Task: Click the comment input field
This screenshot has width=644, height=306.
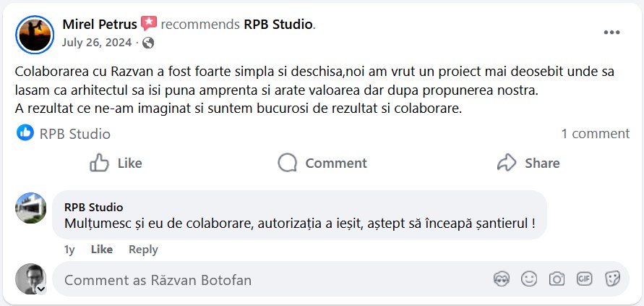Action: pos(267,280)
